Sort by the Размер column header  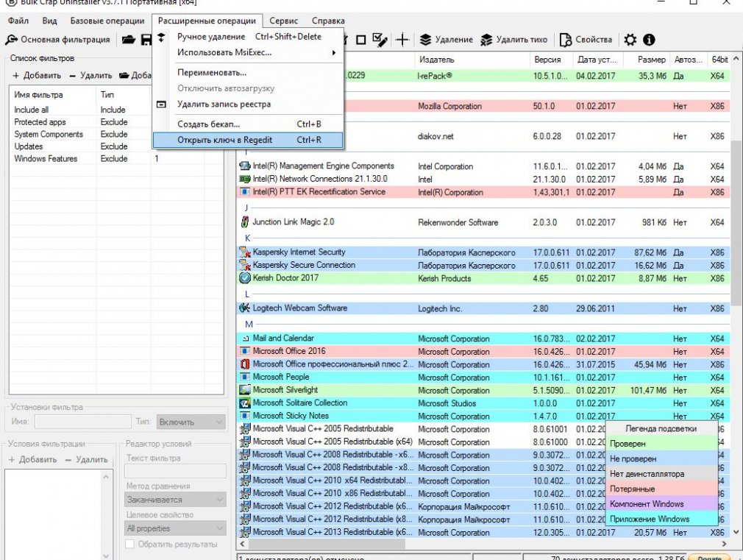click(x=645, y=60)
